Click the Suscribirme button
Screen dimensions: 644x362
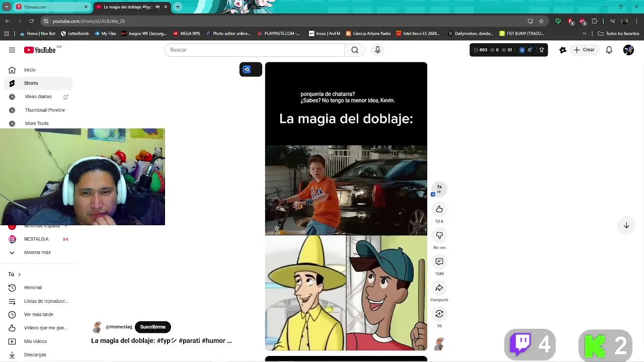pyautogui.click(x=153, y=327)
